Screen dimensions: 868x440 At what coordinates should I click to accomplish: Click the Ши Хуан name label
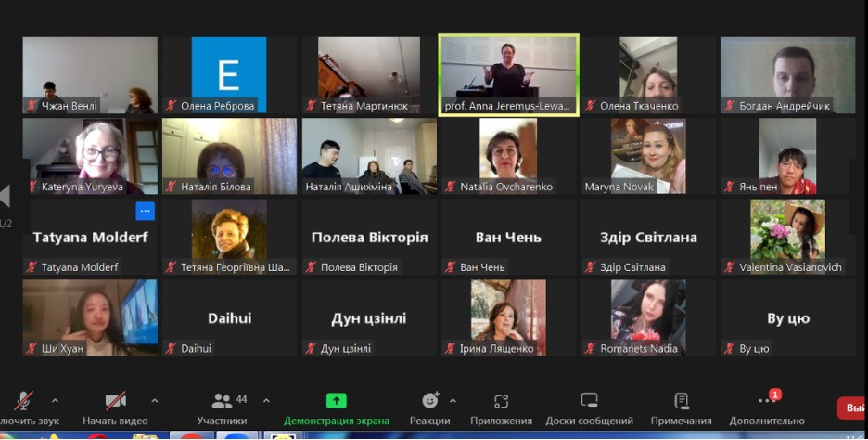62,348
